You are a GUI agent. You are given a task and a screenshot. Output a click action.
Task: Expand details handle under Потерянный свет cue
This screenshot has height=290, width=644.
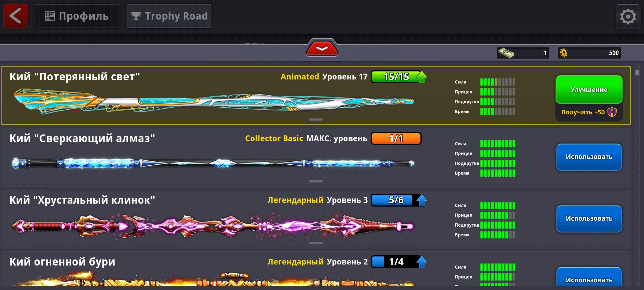tap(316, 119)
